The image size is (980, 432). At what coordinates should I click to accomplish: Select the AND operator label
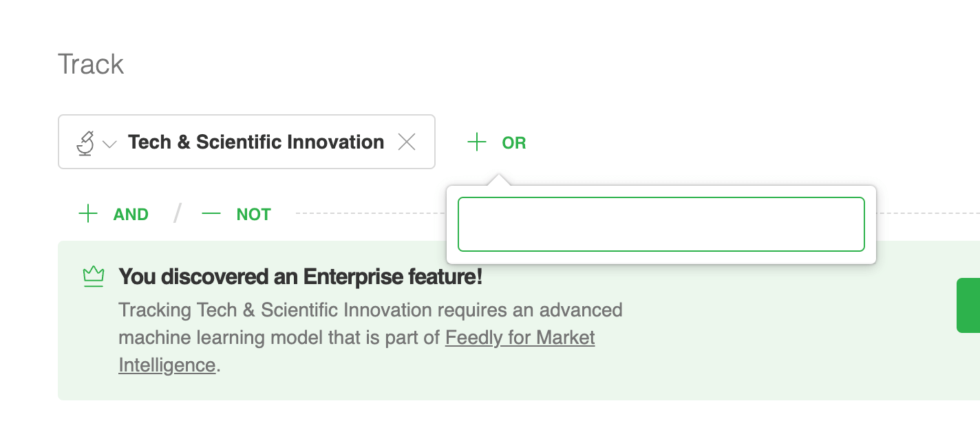coord(131,215)
